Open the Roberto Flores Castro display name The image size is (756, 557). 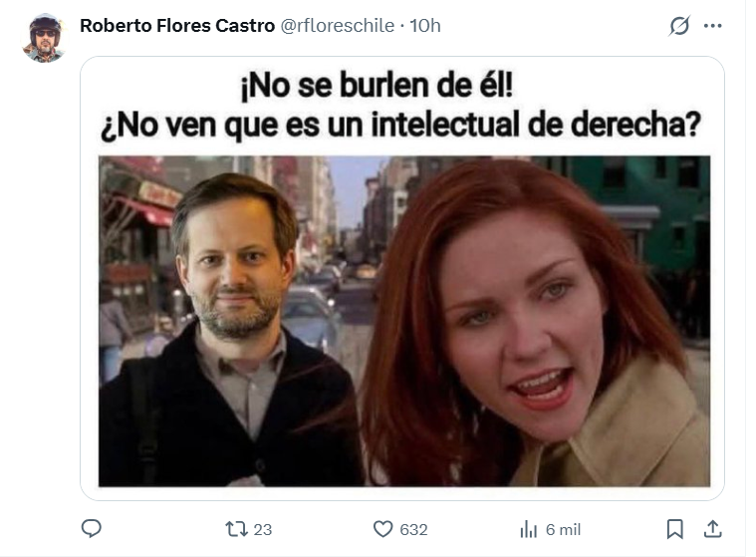177,26
